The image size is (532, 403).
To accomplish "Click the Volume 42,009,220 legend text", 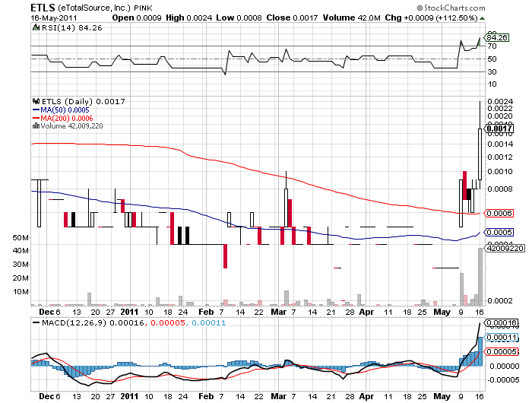I will [x=71, y=126].
